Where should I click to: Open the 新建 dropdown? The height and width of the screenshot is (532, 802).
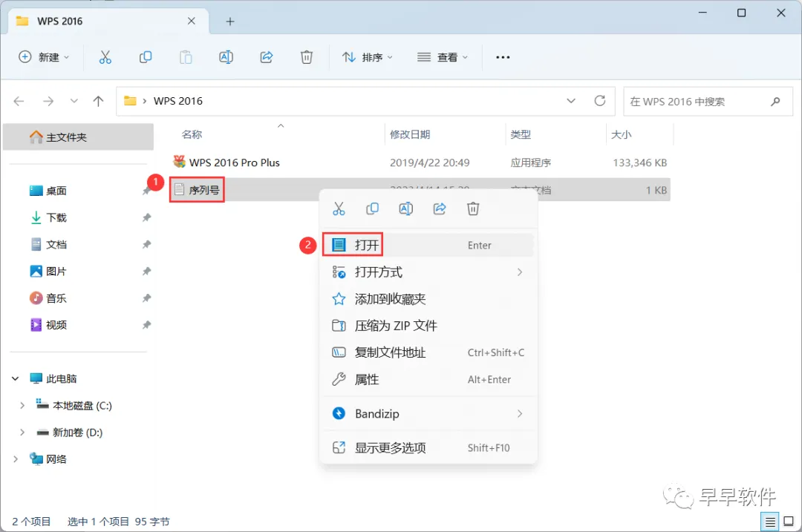coord(44,57)
